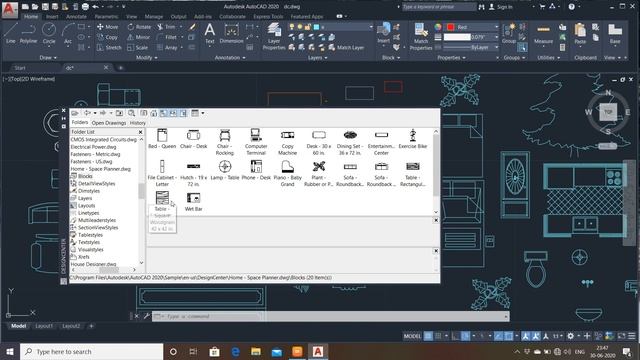Image resolution: width=640 pixels, height=360 pixels.
Task: Click the DesignCenter Home icon
Action: (153, 113)
